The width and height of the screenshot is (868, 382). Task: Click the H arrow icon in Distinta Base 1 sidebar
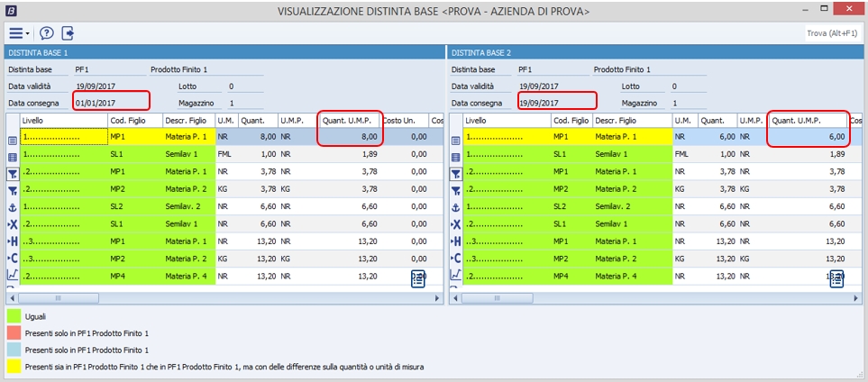[x=13, y=241]
